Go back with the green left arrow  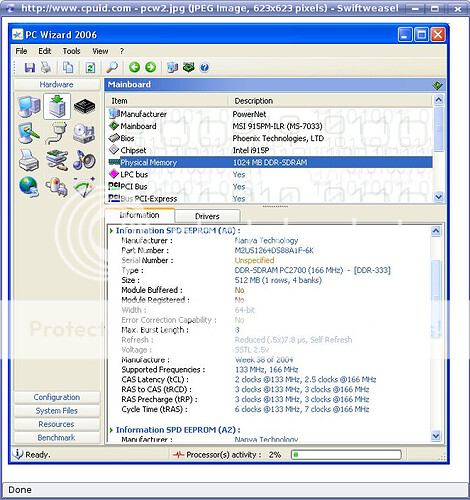coord(134,67)
